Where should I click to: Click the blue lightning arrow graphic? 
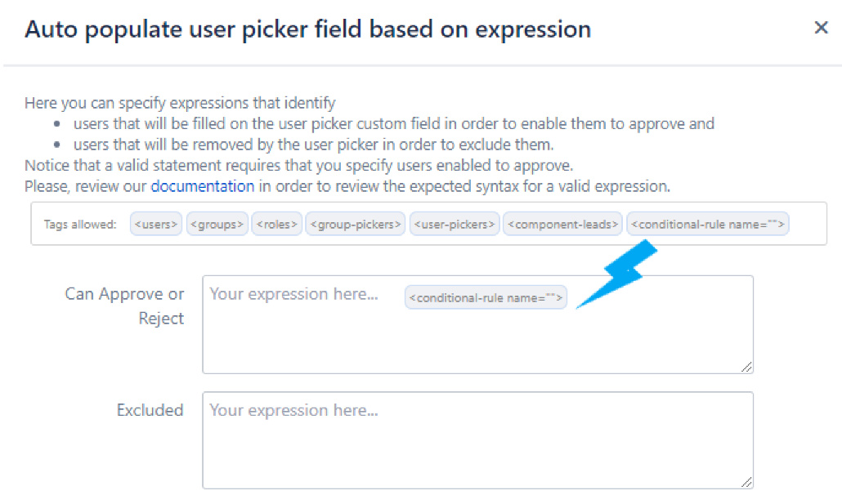click(617, 274)
